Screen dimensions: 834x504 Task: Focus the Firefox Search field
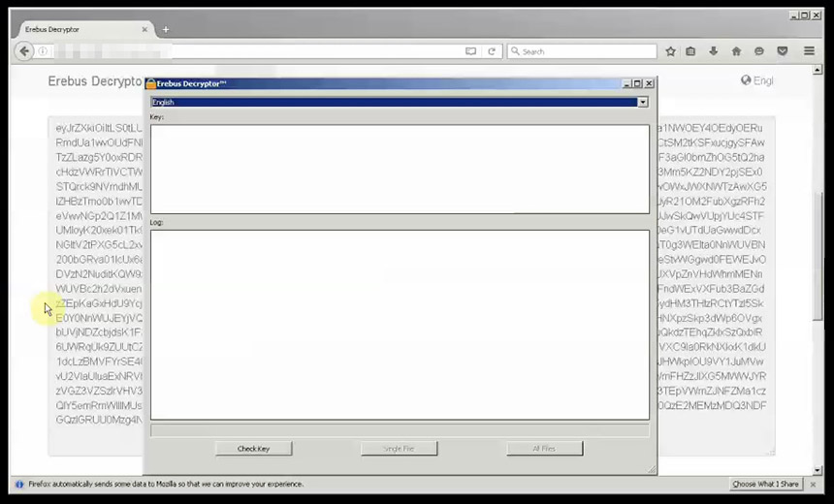pyautogui.click(x=582, y=51)
